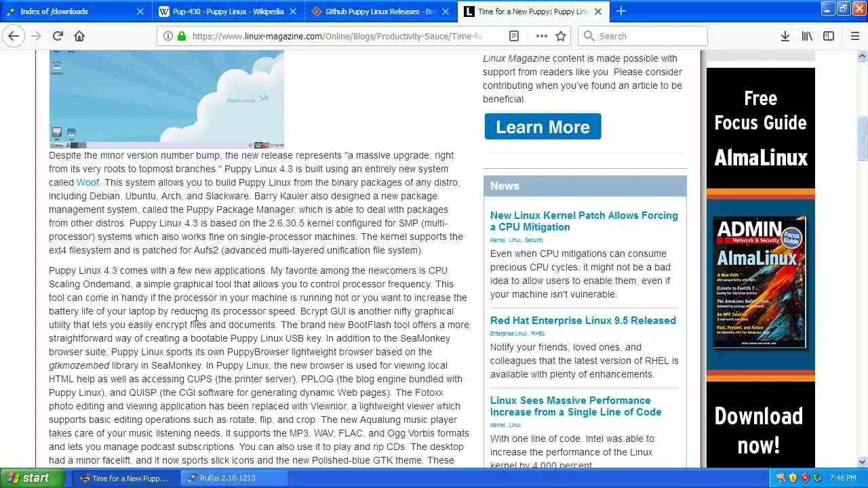Bookmark this page with the star
This screenshot has height=488, width=868.
click(561, 36)
